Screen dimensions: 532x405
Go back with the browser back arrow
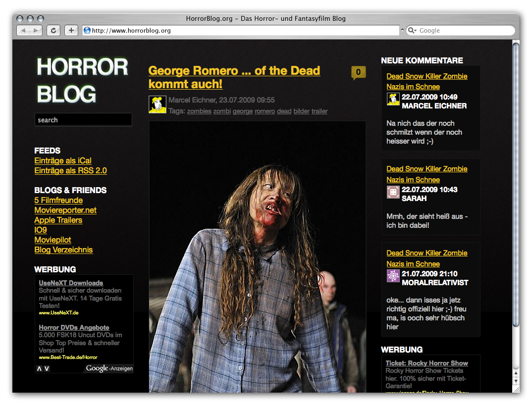tap(23, 31)
